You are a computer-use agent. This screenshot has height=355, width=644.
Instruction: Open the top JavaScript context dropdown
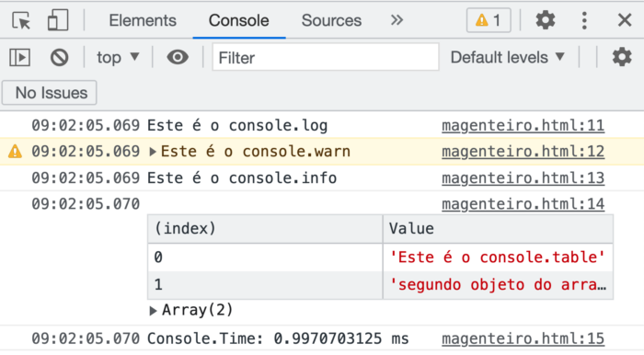[118, 57]
